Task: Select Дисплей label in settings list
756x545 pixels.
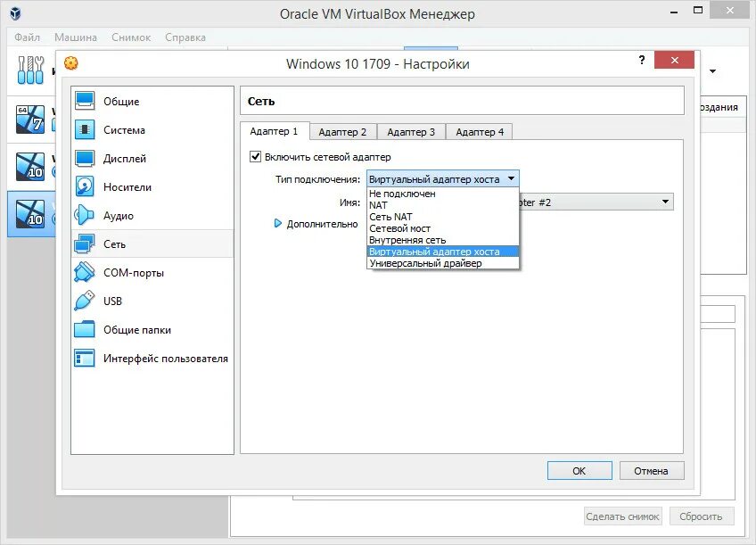Action: (x=125, y=158)
